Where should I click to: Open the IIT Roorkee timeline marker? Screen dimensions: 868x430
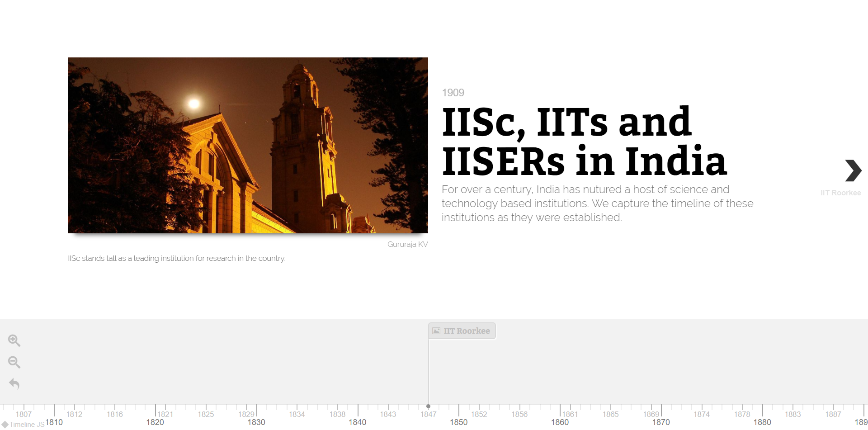pos(462,331)
